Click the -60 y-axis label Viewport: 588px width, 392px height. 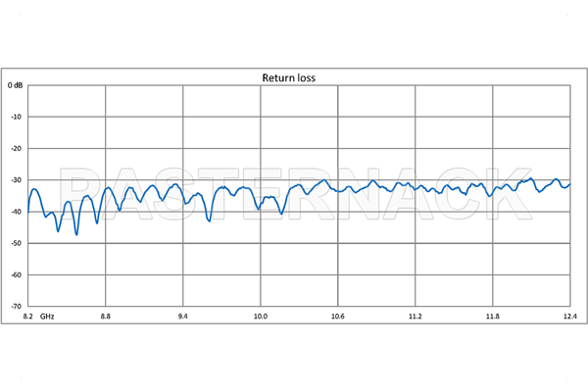16,274
